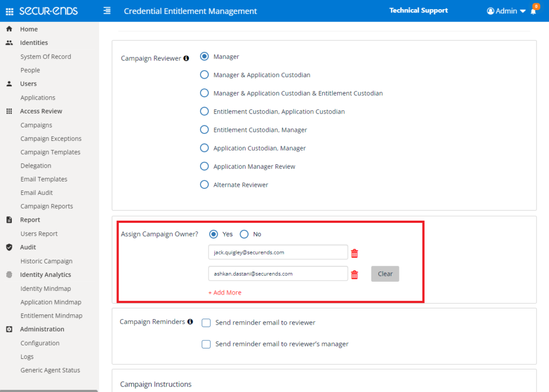549x392 pixels.
Task: Collapse the sidebar with the hamburger icon
Action: pyautogui.click(x=107, y=11)
